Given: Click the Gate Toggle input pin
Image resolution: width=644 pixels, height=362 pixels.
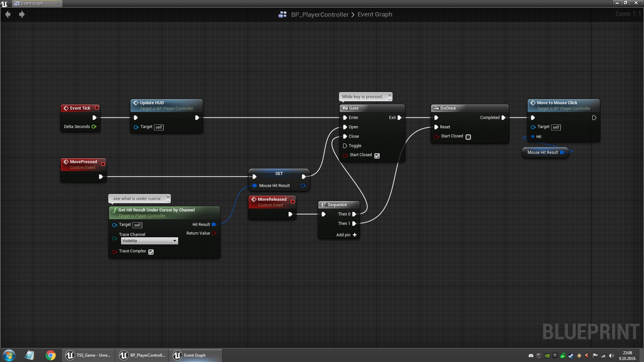Looking at the screenshot, I should pyautogui.click(x=345, y=146).
